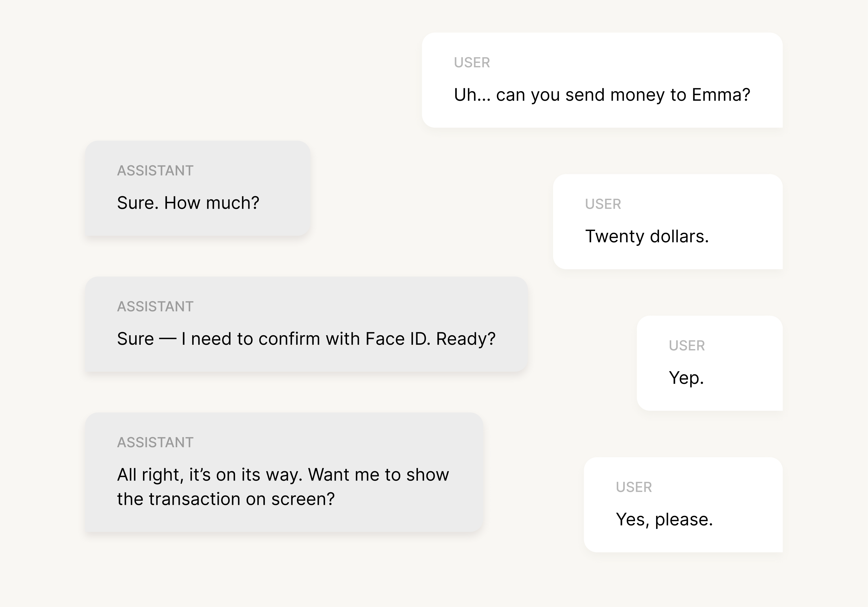Select the USER label above "Yes, please."
The width and height of the screenshot is (868, 607).
pyautogui.click(x=634, y=487)
